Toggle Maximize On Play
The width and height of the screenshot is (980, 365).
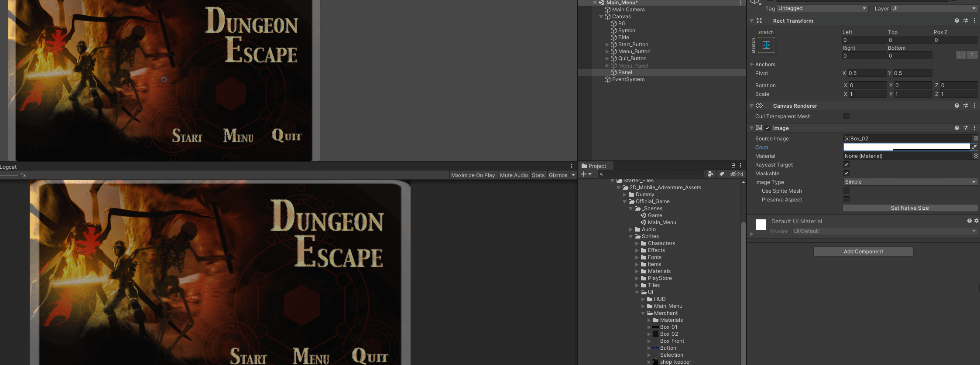(473, 175)
